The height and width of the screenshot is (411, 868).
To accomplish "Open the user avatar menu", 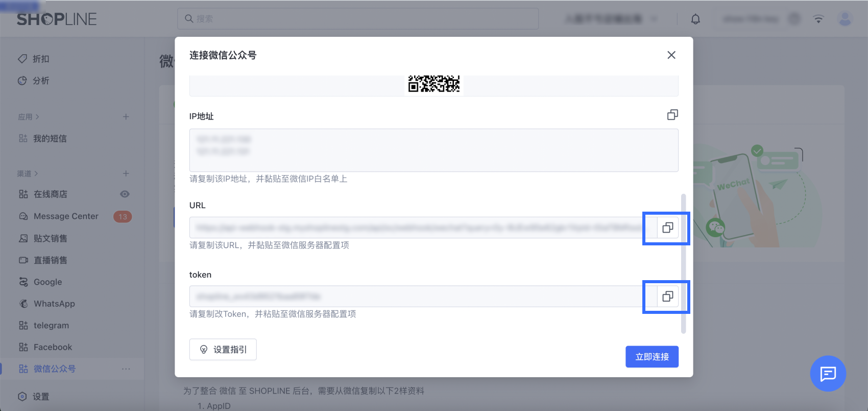I will tap(845, 19).
